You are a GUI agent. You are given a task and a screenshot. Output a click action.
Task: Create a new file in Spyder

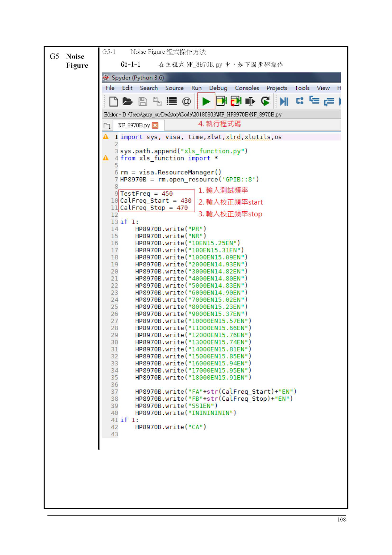tap(113, 101)
